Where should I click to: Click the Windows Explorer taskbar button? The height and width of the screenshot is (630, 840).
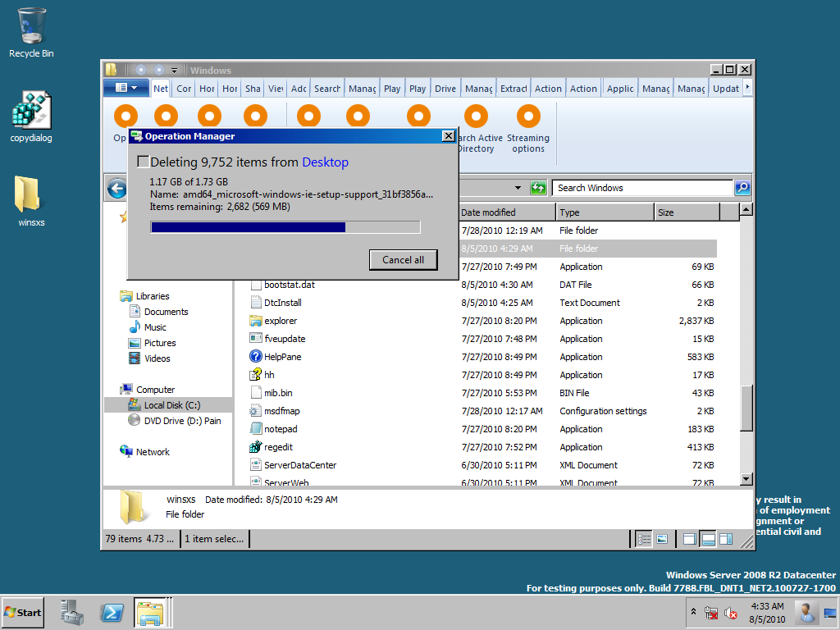click(x=151, y=612)
